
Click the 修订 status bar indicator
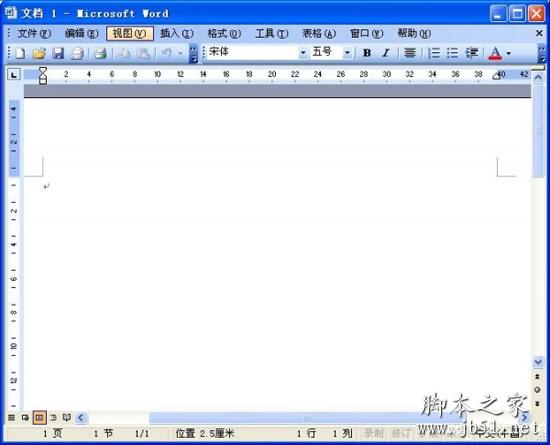(401, 434)
